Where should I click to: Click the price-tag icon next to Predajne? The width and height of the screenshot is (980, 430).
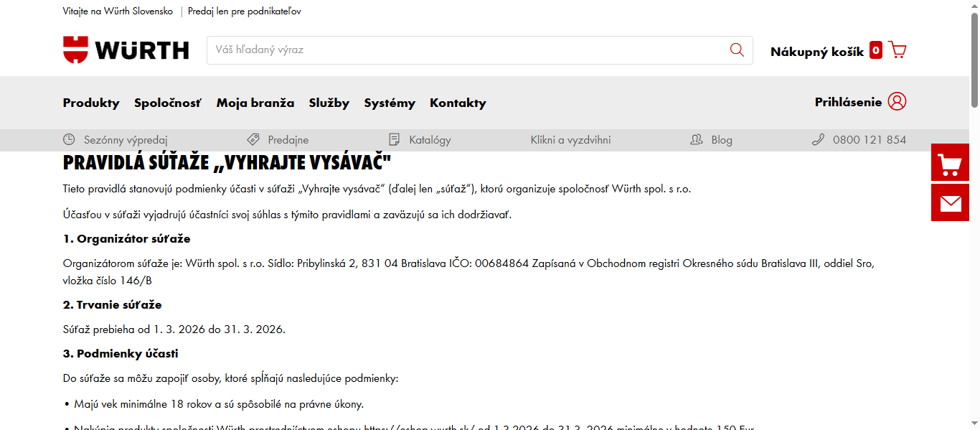click(x=251, y=139)
